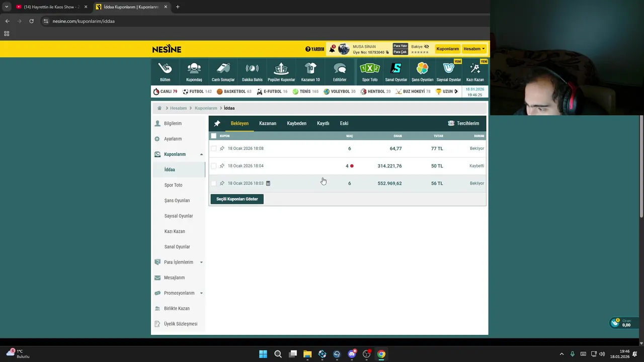Select TENİS 165 sport filter
The width and height of the screenshot is (644, 362).
pyautogui.click(x=305, y=92)
